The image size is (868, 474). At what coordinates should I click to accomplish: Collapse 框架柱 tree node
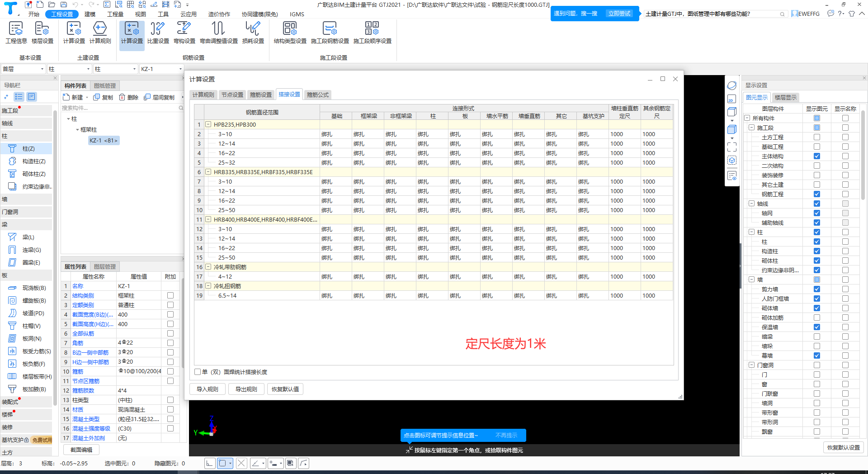77,130
